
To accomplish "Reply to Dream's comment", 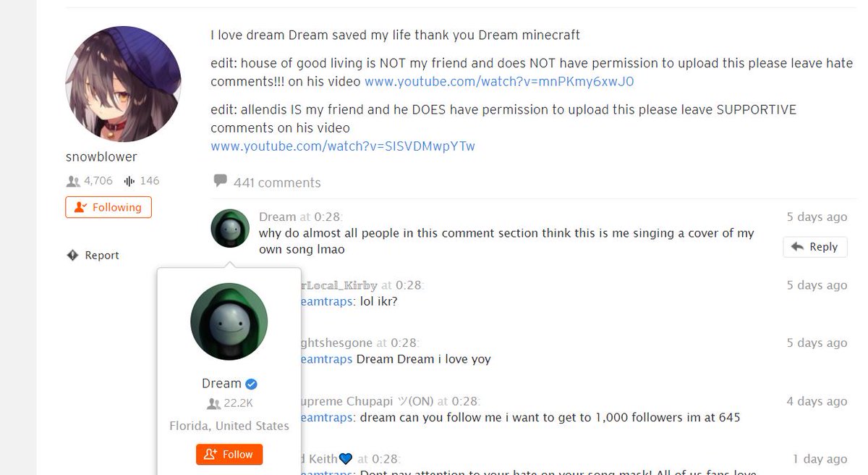I will [x=814, y=247].
